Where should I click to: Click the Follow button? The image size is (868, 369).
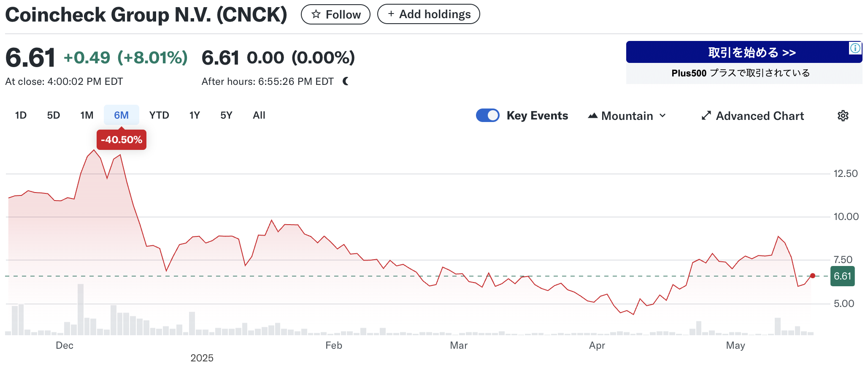pyautogui.click(x=335, y=14)
